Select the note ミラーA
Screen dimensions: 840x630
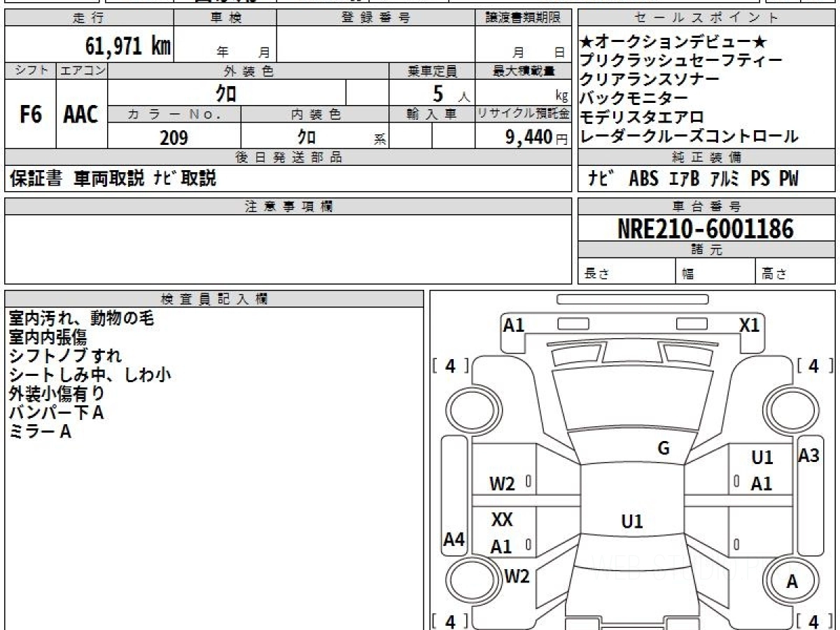click(x=39, y=432)
